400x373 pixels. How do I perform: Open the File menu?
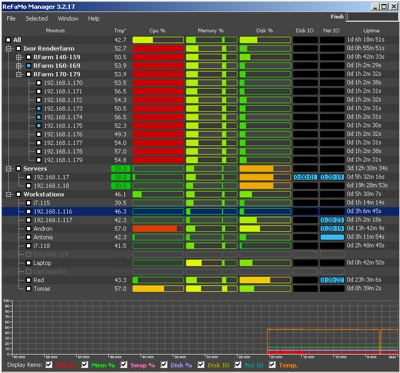(x=11, y=19)
